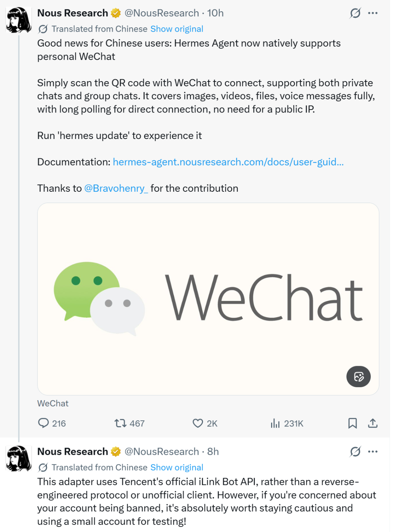Open Nous Research avatar on second tweet

(19, 458)
